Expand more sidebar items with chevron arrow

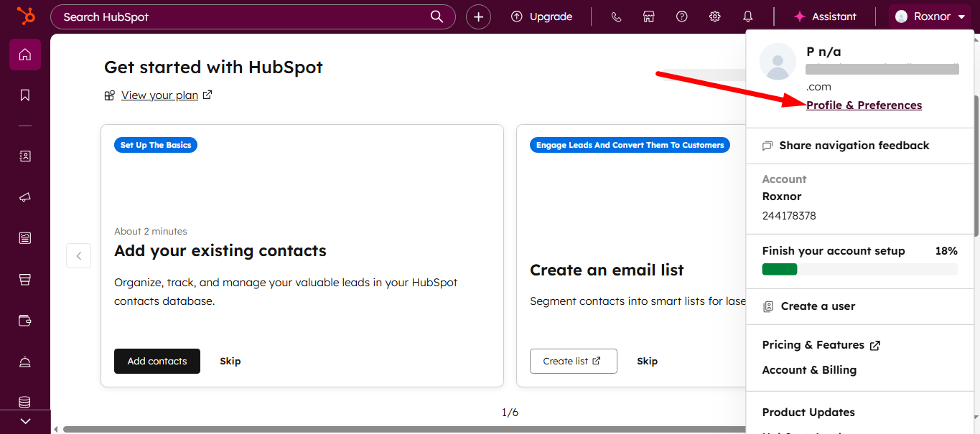(25, 421)
